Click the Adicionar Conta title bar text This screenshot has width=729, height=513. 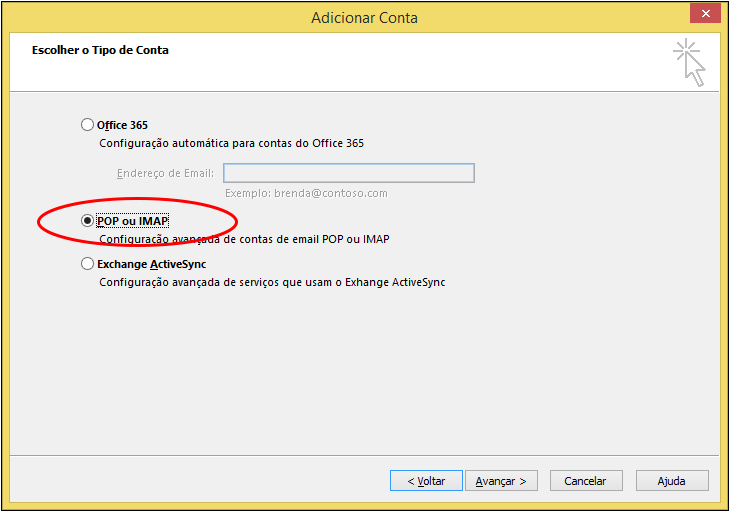pyautogui.click(x=364, y=18)
